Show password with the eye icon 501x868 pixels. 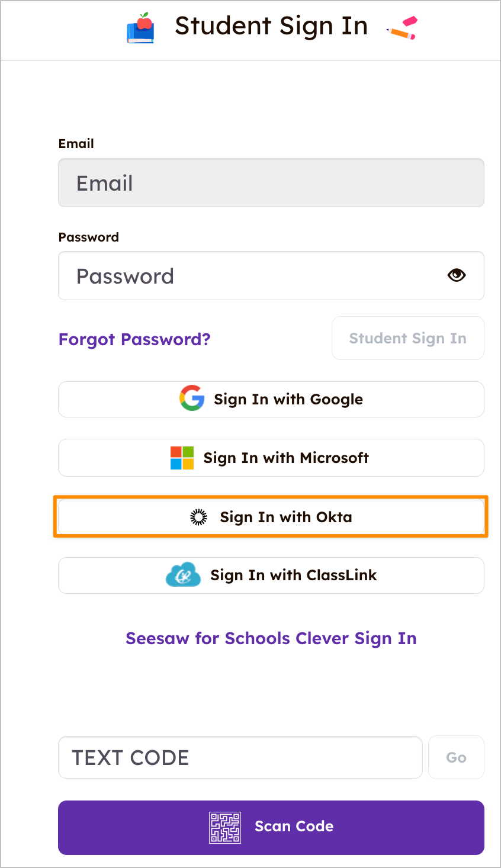(457, 275)
